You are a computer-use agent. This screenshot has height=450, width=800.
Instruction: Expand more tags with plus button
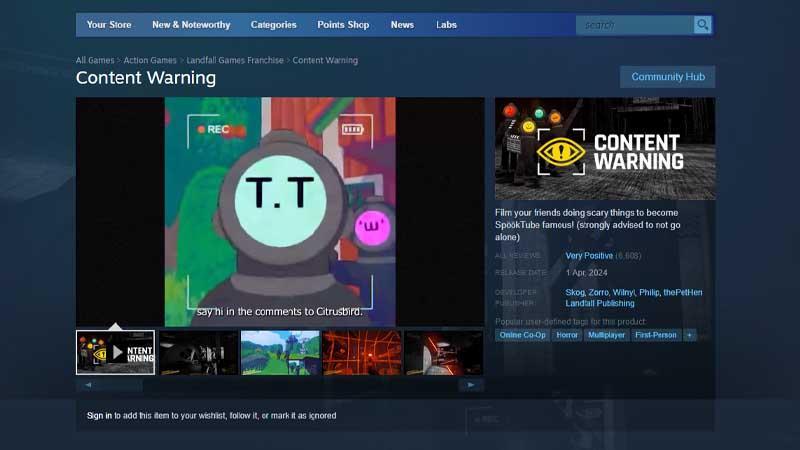click(x=689, y=335)
